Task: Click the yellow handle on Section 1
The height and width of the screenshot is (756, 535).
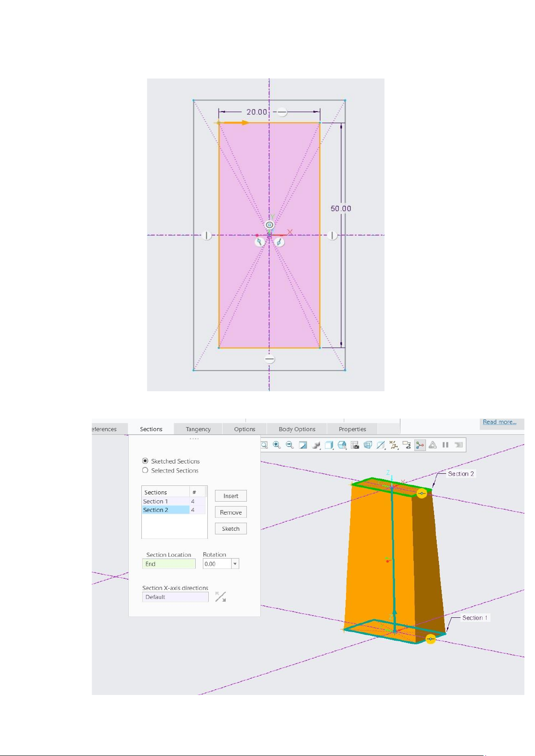Action: (x=431, y=638)
